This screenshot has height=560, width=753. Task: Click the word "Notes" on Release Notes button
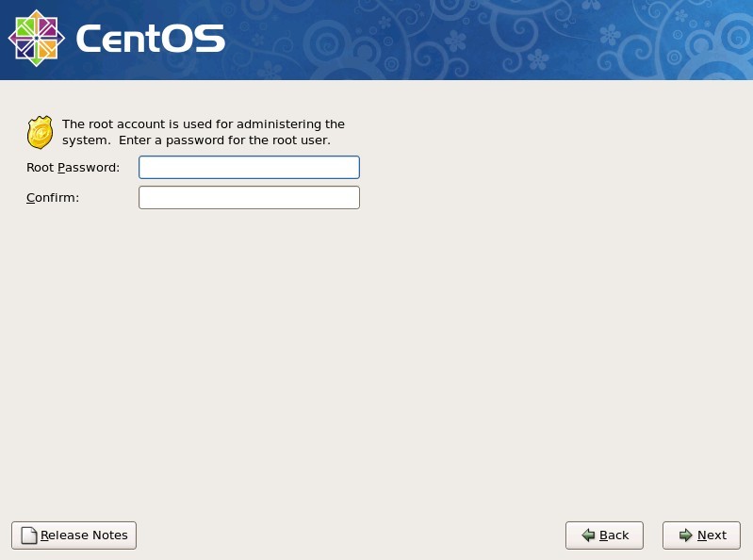(x=109, y=535)
